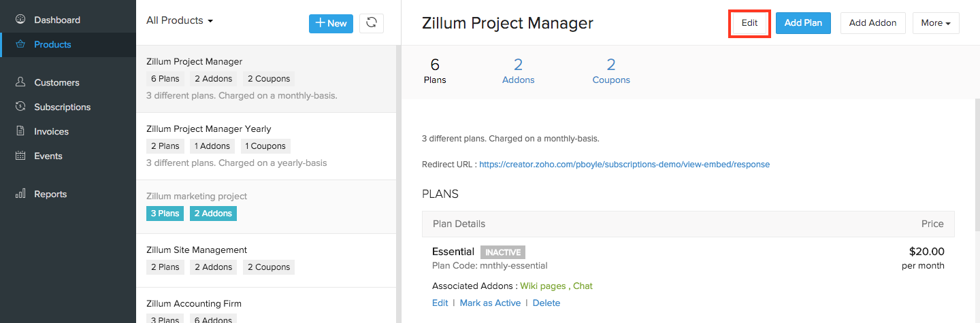This screenshot has height=323, width=980.
Task: Open the All Products filter dropdown
Action: coord(180,20)
